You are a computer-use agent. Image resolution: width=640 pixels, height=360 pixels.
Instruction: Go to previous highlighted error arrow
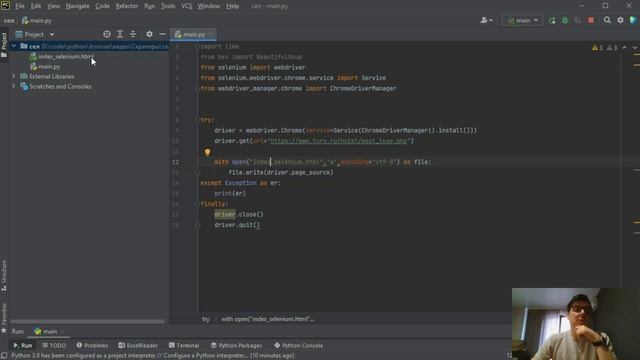click(x=624, y=48)
